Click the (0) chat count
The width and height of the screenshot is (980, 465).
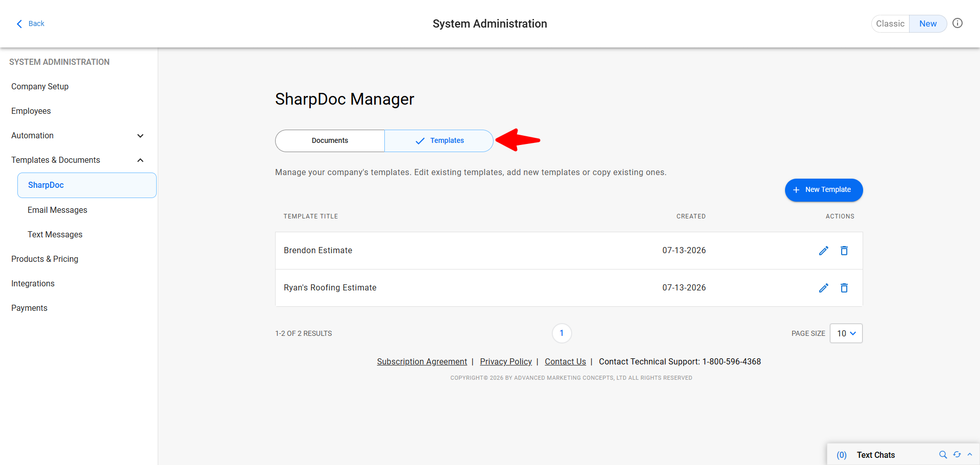coord(842,455)
